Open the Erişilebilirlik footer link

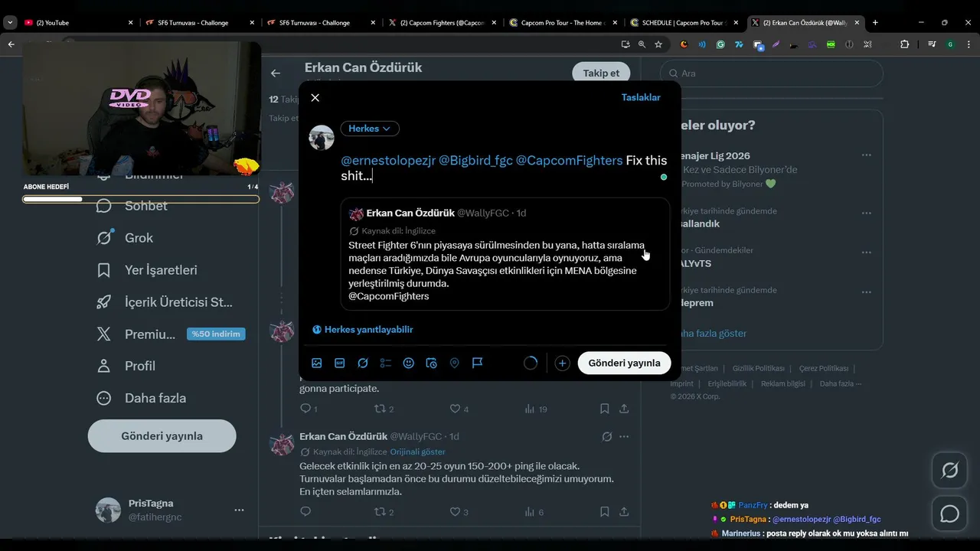[x=727, y=383]
